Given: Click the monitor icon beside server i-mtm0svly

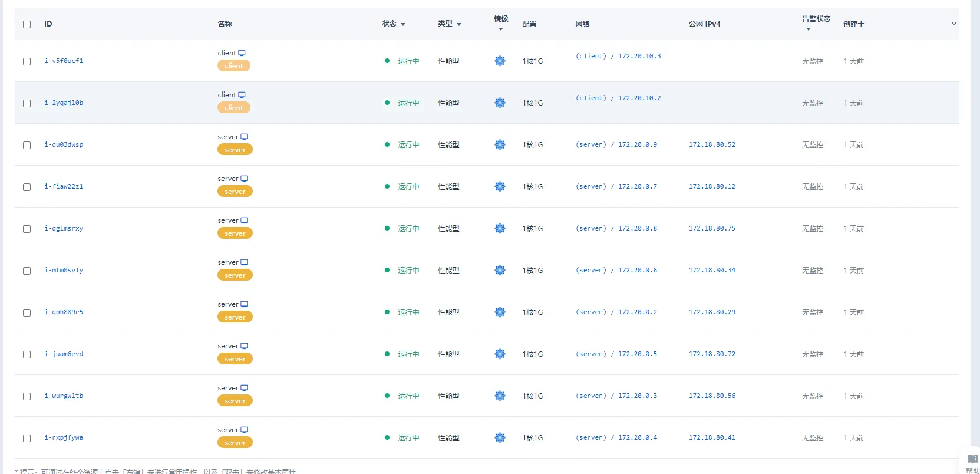Looking at the screenshot, I should coord(244,262).
